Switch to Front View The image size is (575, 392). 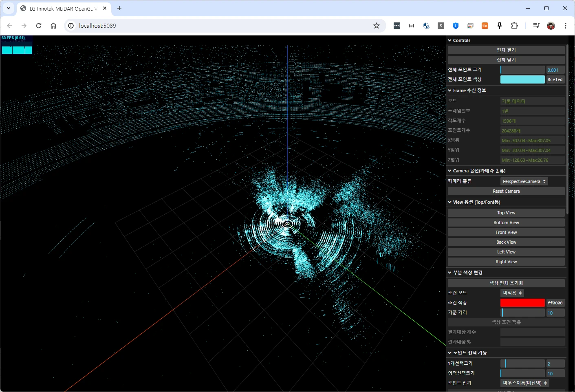506,232
